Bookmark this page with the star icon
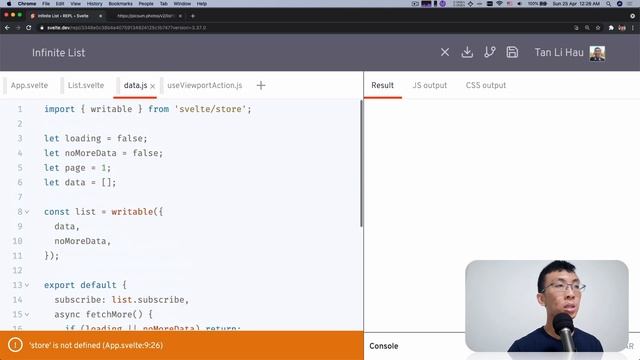This screenshot has width=640, height=360. 598,28
